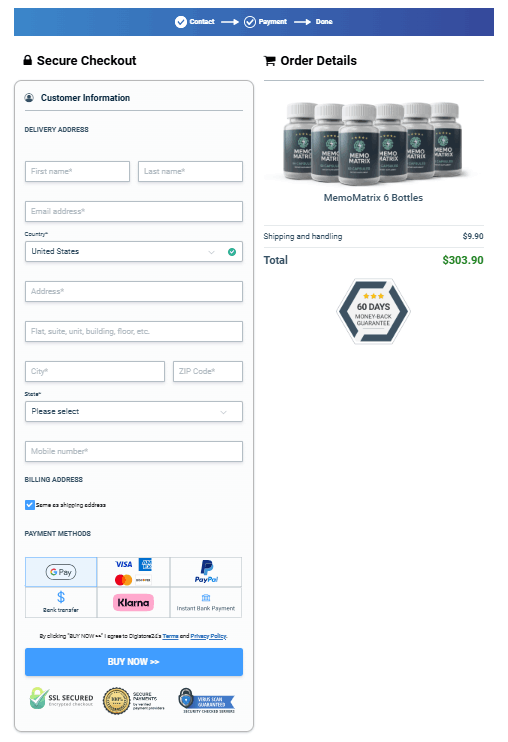
Task: Focus the First name input field
Action: tap(77, 171)
